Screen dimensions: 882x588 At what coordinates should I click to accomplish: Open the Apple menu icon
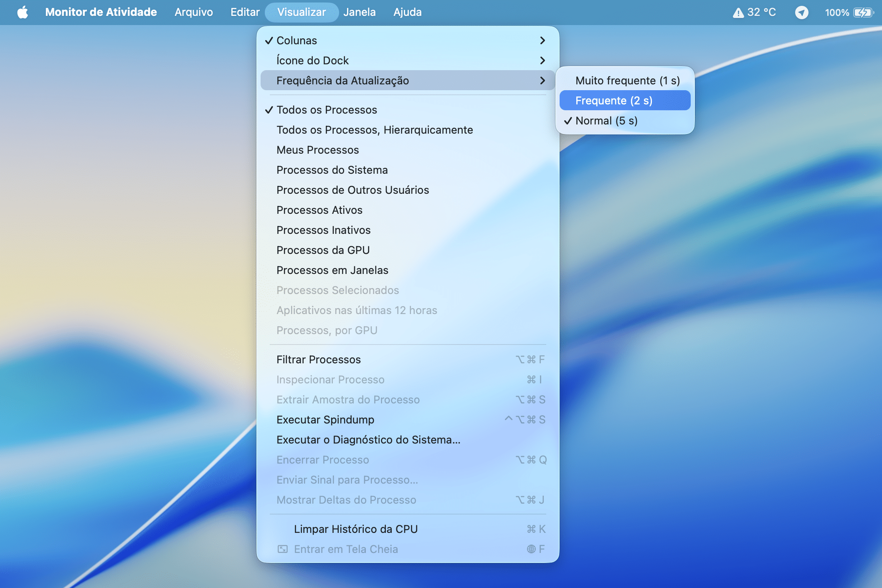(x=23, y=12)
